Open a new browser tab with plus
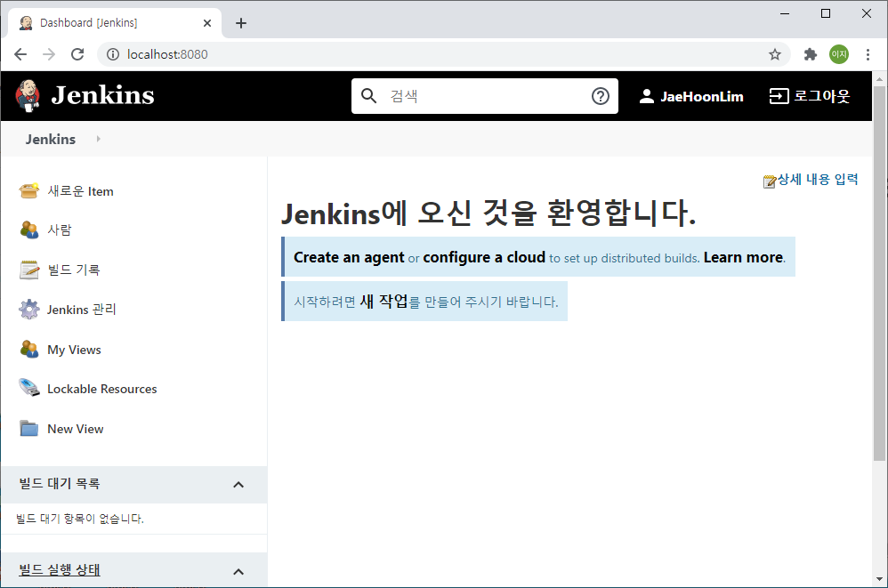Viewport: 888px width, 588px height. (241, 23)
